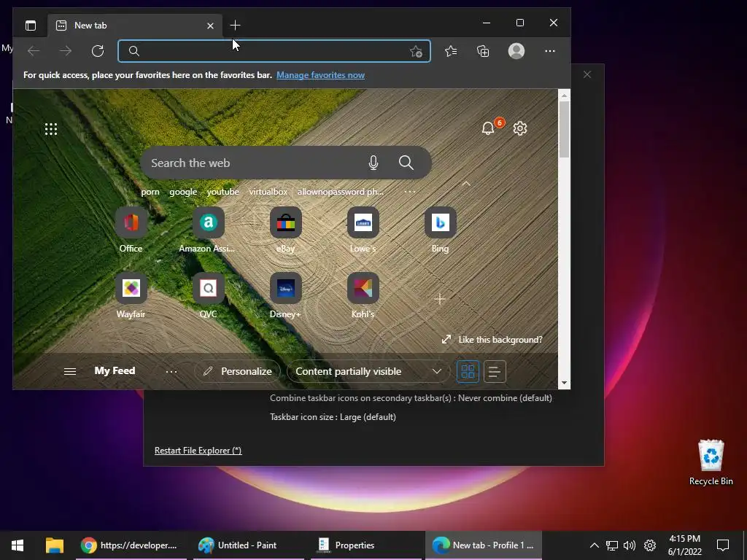Open the app launcher grid icon
The height and width of the screenshot is (560, 747).
51,129
